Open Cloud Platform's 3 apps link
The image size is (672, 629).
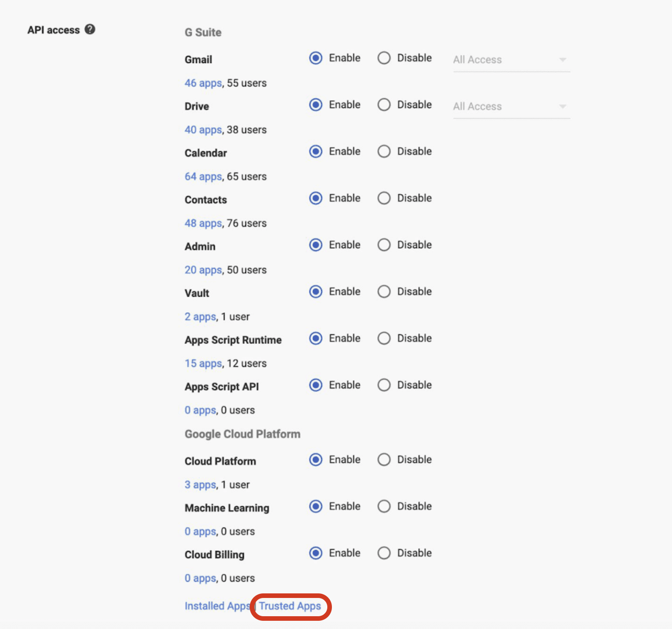(x=200, y=485)
